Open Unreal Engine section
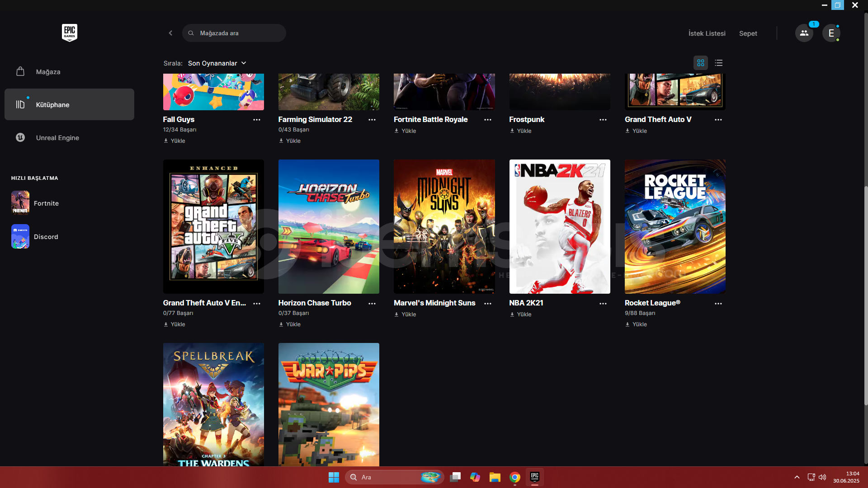The image size is (868, 488). pos(69,138)
